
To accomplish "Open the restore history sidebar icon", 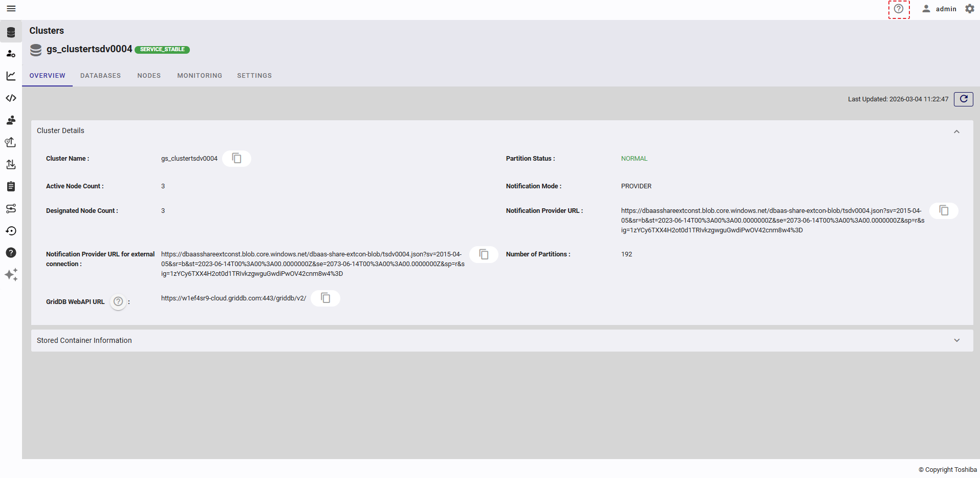I will coord(11,231).
